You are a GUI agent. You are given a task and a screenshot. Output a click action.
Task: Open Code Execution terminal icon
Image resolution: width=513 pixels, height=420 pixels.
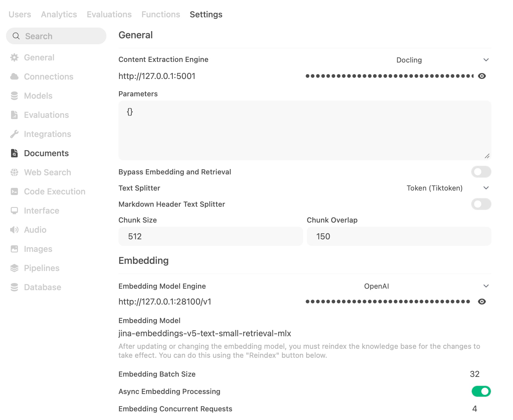[x=14, y=191]
